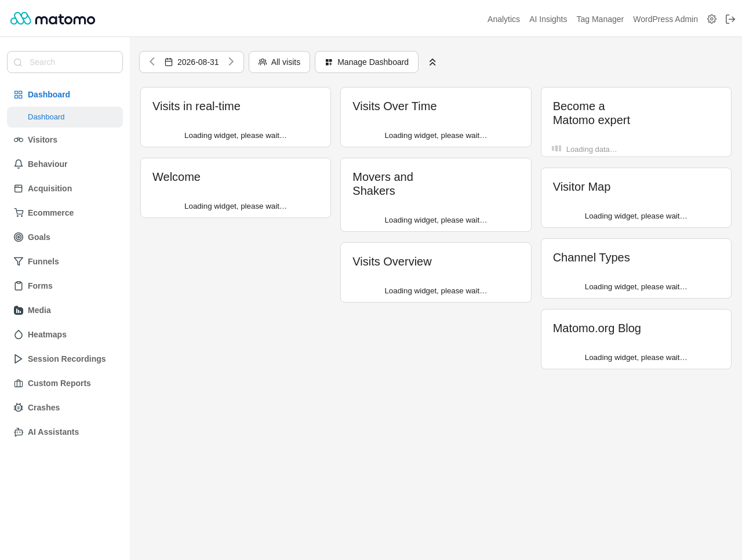Click the Session Recordings play icon
Screen dimensions: 742x560
point(19,359)
